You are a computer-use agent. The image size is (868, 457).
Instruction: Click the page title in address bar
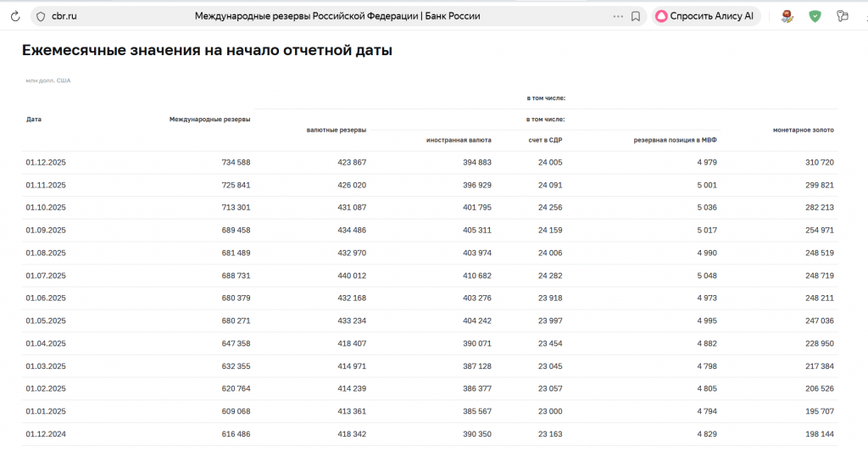(337, 16)
